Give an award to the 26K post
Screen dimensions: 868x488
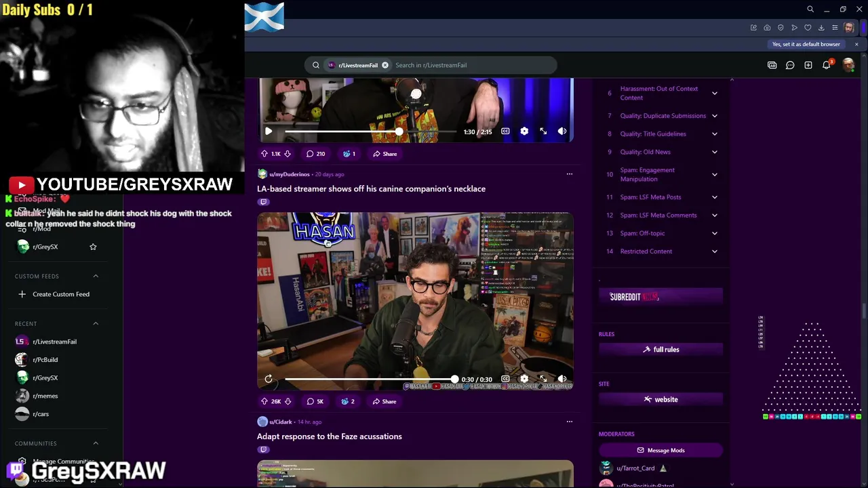349,401
